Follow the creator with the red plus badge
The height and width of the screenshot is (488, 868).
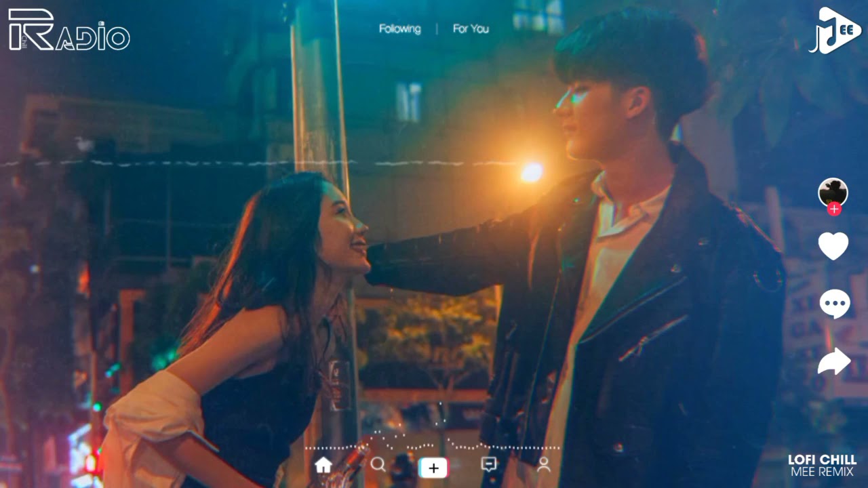coord(834,209)
